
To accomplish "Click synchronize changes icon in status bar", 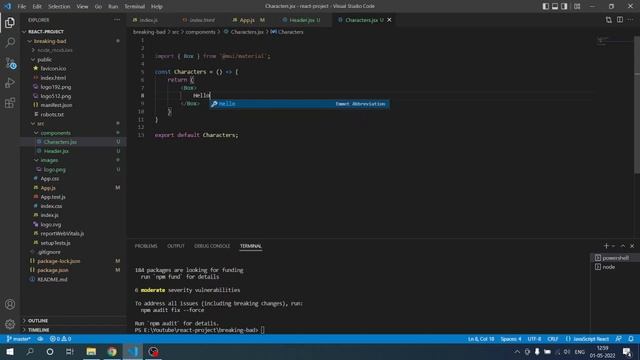I will tap(40, 339).
